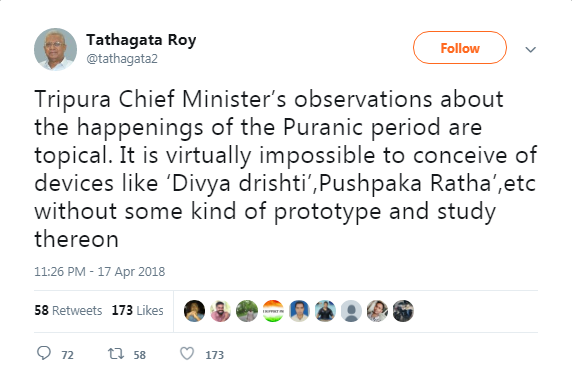Follow Tathagata Roy
This screenshot has height=382, width=572.
tap(460, 48)
